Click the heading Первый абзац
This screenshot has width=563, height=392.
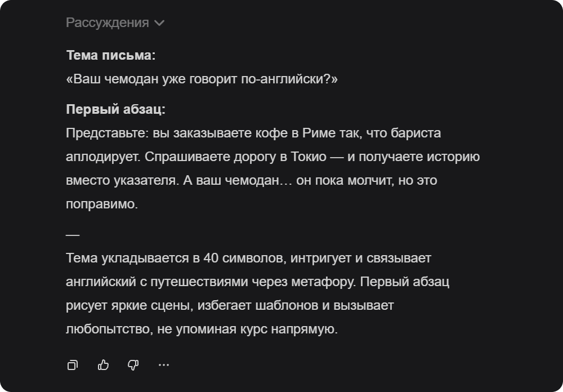tap(115, 109)
